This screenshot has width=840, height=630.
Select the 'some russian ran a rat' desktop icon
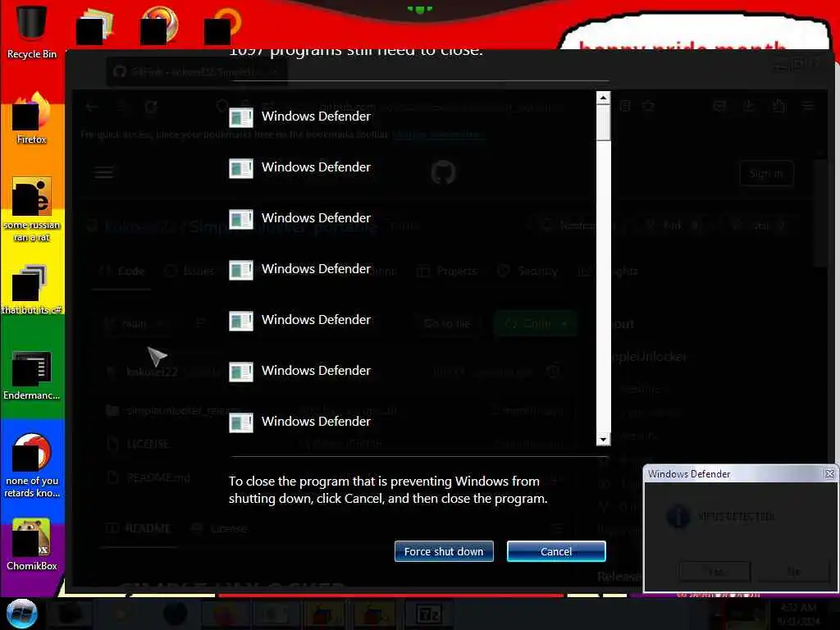click(31, 210)
